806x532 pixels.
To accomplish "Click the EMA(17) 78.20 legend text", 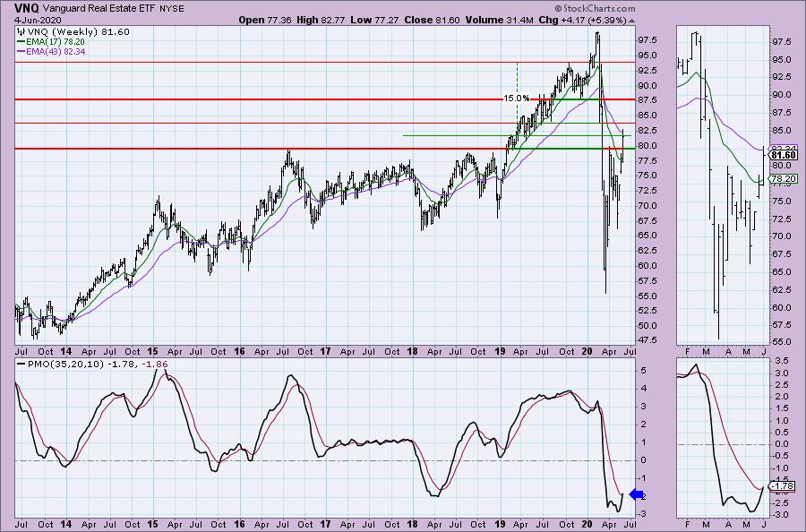I will pyautogui.click(x=55, y=41).
